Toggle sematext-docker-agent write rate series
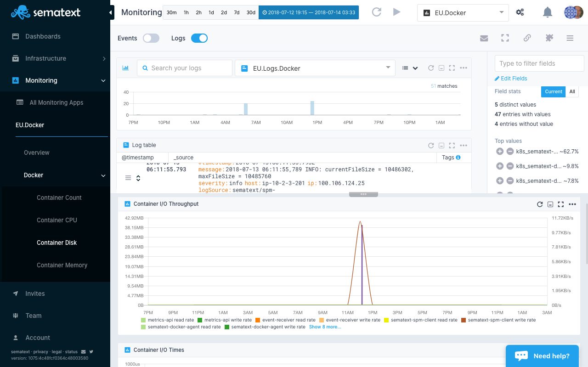Image resolution: width=588 pixels, height=367 pixels. 265,327
